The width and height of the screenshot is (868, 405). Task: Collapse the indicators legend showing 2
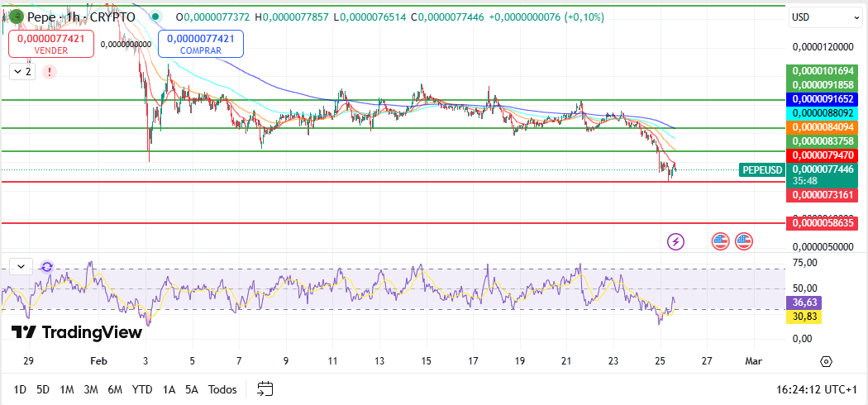click(22, 71)
